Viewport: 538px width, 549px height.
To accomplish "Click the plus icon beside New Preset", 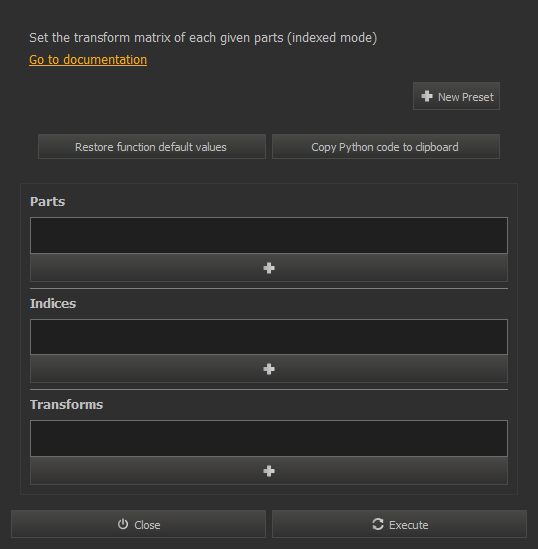I will tap(427, 96).
